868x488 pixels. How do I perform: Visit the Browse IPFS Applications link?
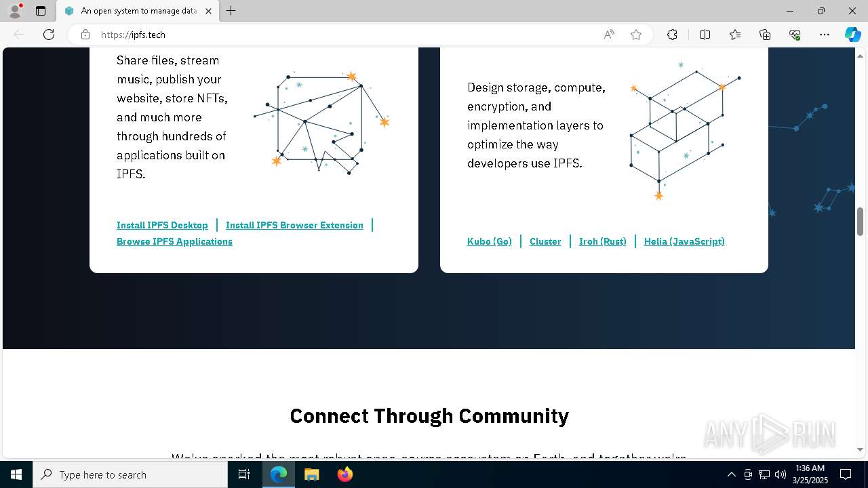174,241
